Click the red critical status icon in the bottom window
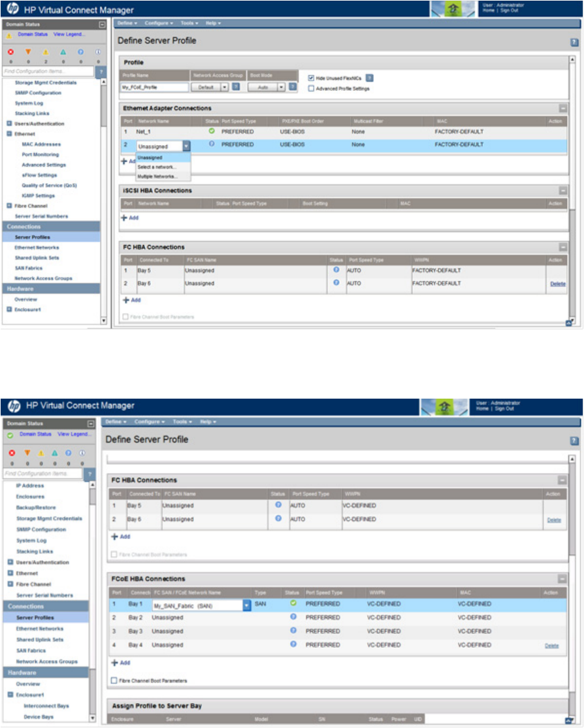The image size is (584, 728). (12, 453)
